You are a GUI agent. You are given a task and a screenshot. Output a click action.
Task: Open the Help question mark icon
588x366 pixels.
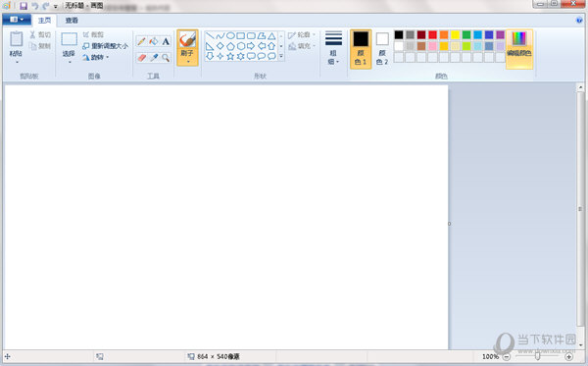pyautogui.click(x=579, y=21)
